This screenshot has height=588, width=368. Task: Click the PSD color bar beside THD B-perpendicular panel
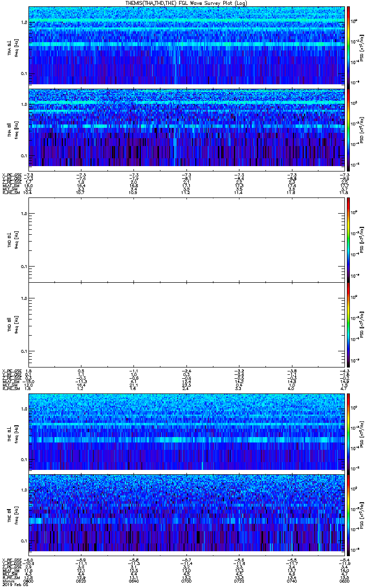tap(348, 240)
